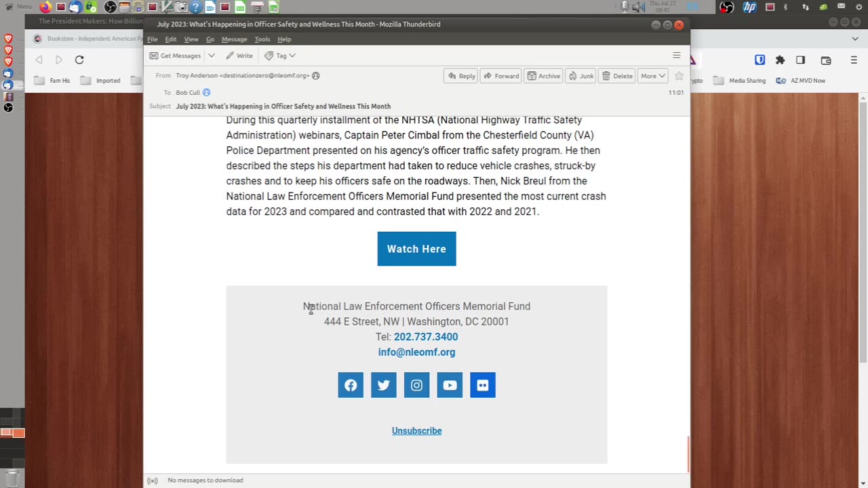
Task: Launch Thunderbird from the top panel
Action: 75,7
